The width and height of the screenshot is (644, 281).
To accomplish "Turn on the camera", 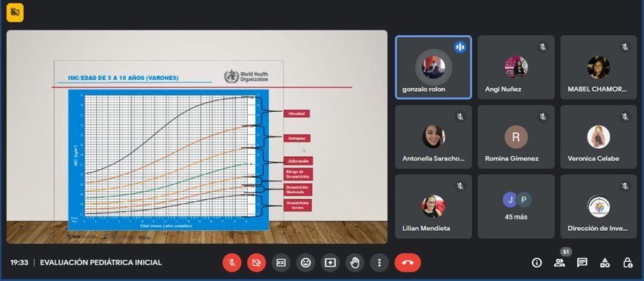I will (x=257, y=263).
